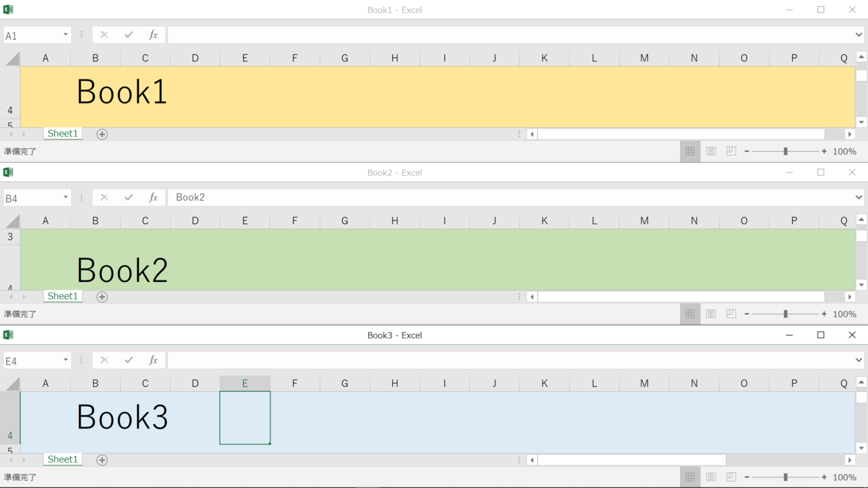Select Sheet1 tab in Book1
Viewport: 868px width, 488px height.
[63, 134]
